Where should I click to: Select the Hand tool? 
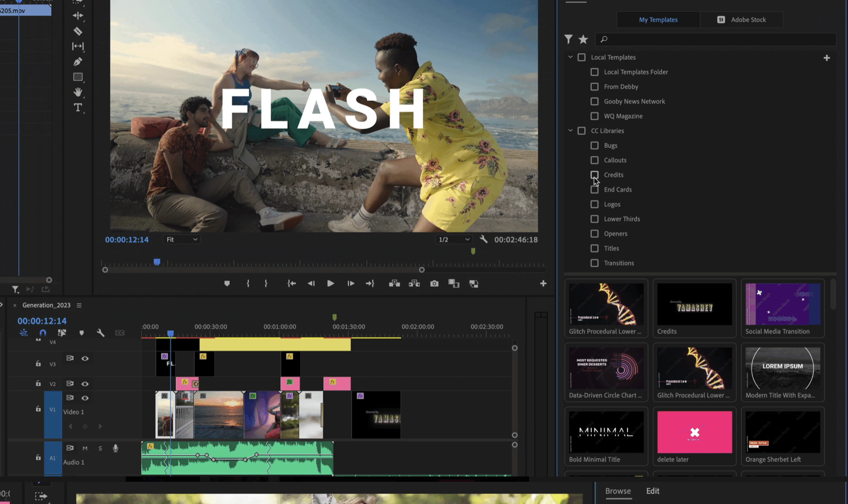78,92
